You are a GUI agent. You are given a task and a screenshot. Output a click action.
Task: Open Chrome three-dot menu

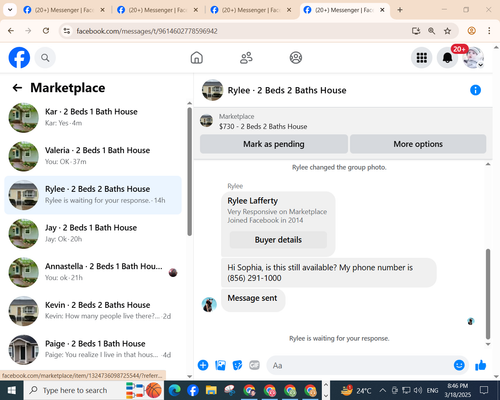coord(489,31)
